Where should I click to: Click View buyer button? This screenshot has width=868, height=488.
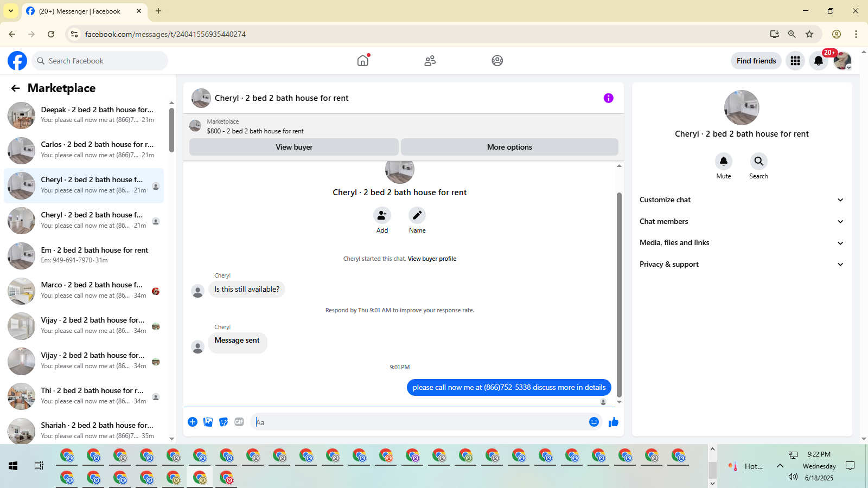pyautogui.click(x=294, y=147)
